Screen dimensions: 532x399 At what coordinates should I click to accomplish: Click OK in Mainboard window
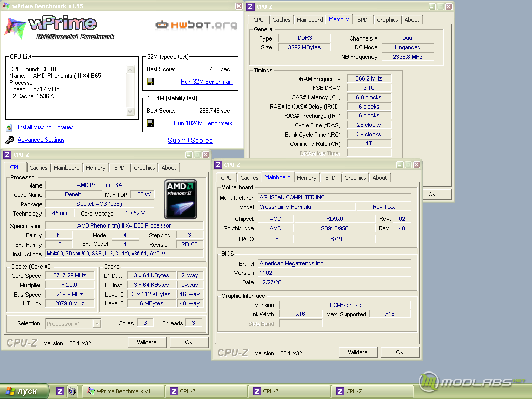(x=400, y=352)
